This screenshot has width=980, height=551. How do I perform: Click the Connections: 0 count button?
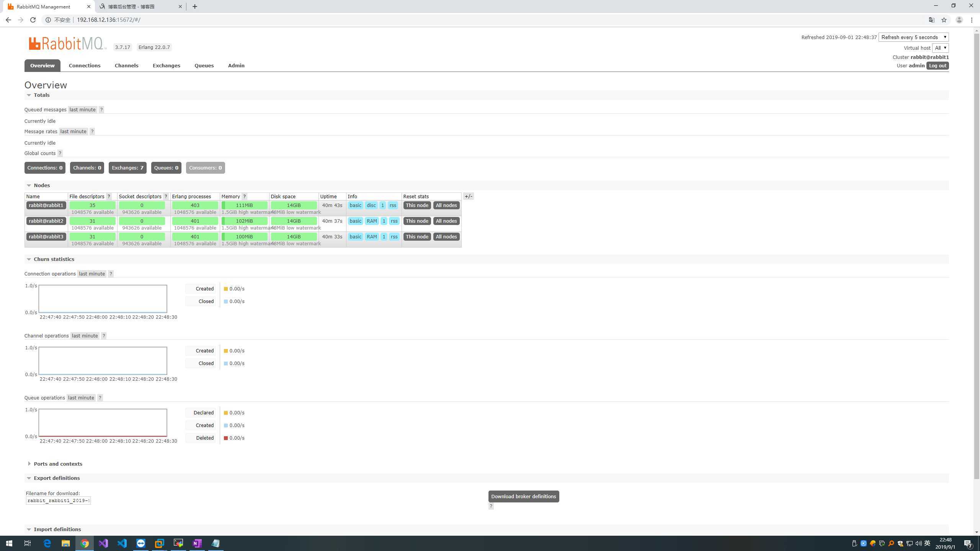tap(45, 168)
